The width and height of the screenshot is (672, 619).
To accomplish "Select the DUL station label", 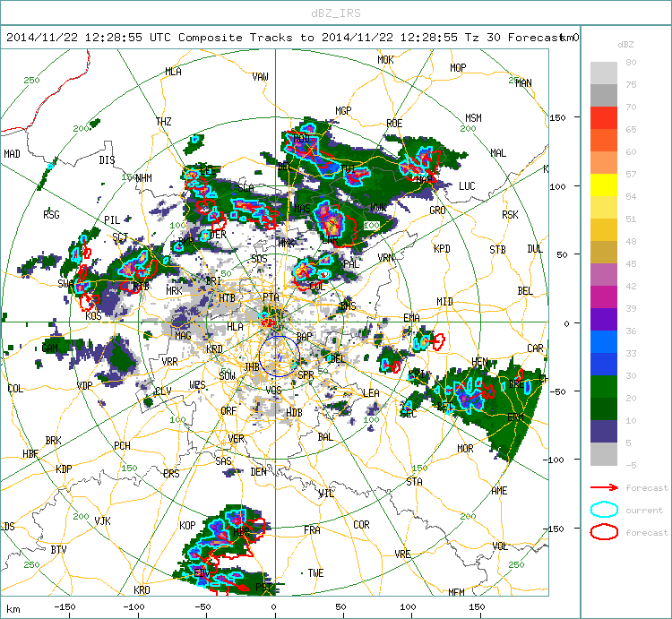I will [x=535, y=249].
